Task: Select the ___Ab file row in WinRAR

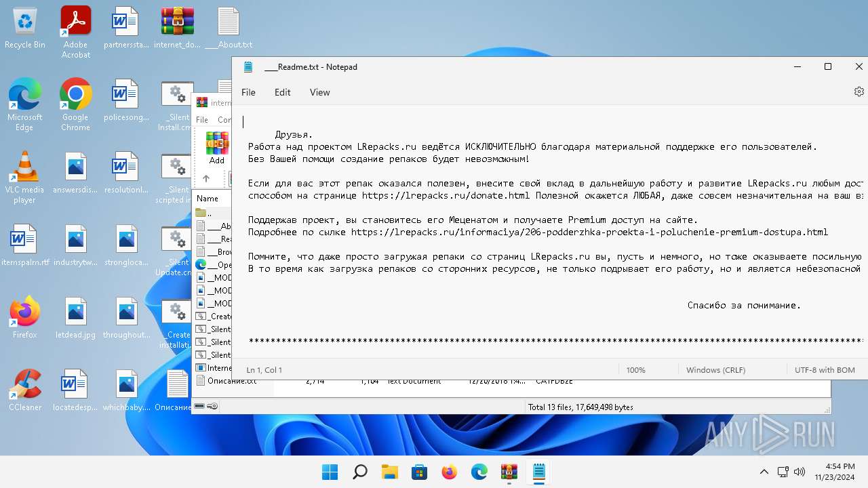Action: coord(213,226)
